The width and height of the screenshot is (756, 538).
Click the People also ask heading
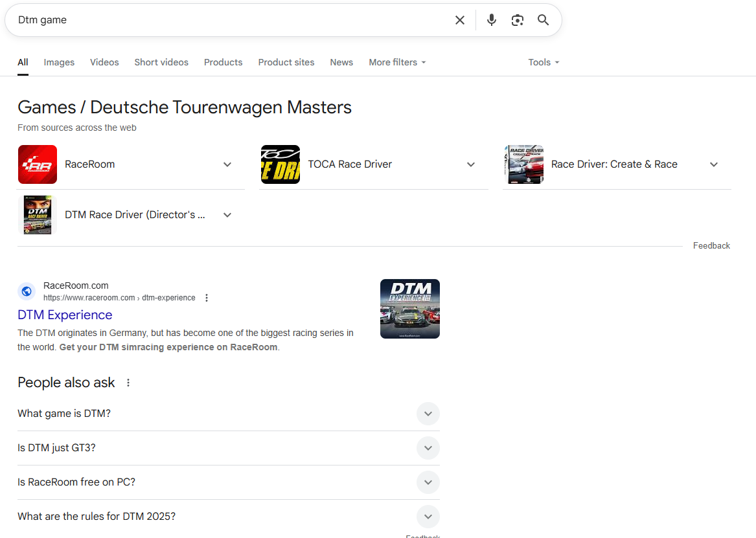coord(66,383)
